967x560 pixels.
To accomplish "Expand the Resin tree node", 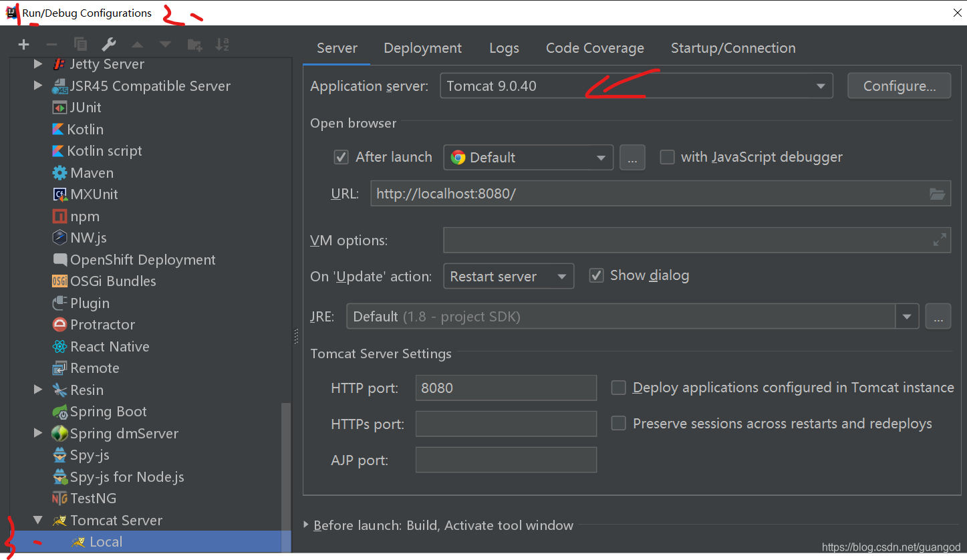I will point(38,390).
